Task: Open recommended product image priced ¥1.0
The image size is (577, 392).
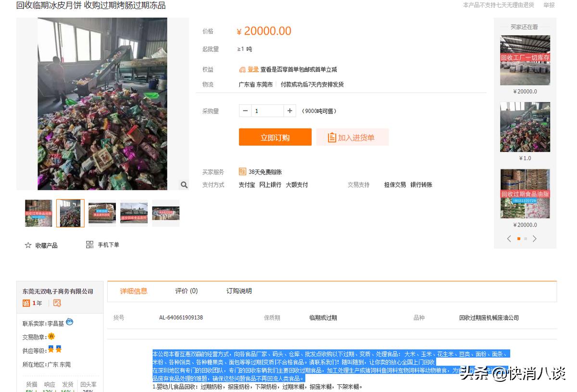Action: (525, 127)
